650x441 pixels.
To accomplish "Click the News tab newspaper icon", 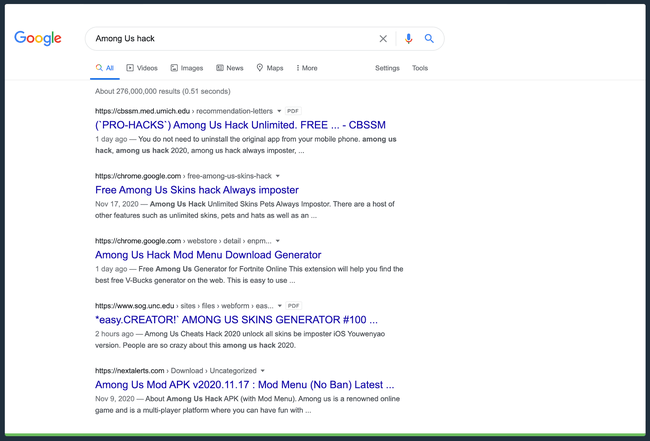I will click(220, 68).
